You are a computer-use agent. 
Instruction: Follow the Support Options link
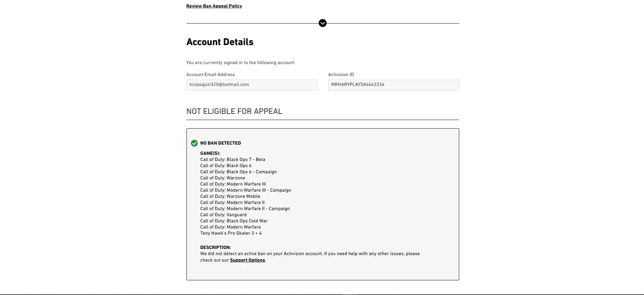click(x=248, y=260)
